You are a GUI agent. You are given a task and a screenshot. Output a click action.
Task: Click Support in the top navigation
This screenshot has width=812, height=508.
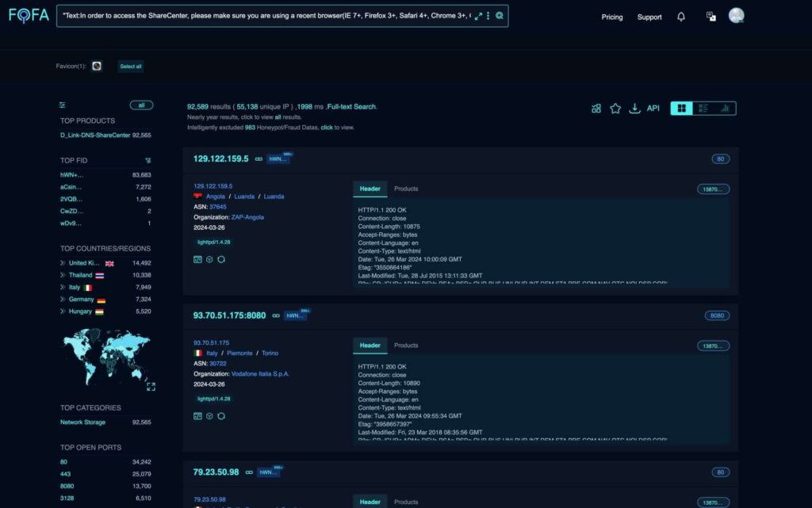pyautogui.click(x=649, y=17)
